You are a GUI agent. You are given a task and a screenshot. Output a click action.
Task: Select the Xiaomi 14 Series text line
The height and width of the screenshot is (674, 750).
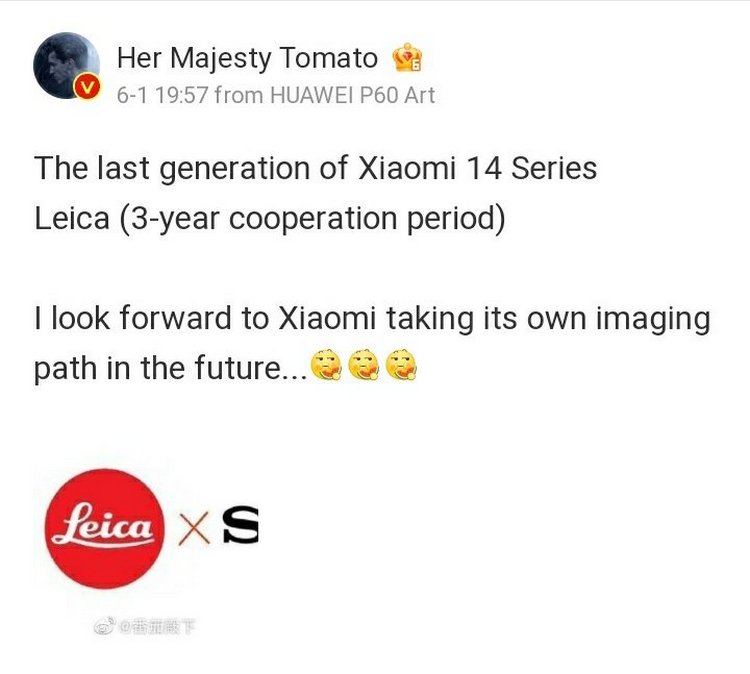[x=316, y=168]
